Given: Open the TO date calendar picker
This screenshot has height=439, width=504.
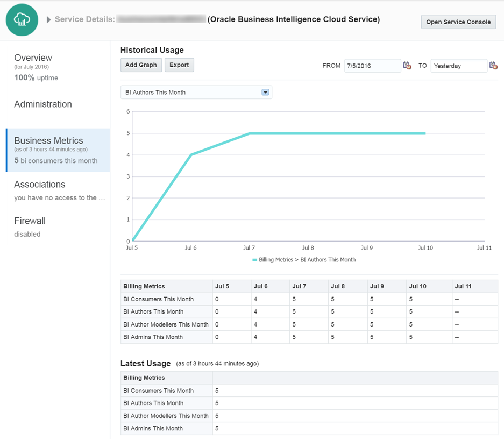Looking at the screenshot, I should [493, 66].
